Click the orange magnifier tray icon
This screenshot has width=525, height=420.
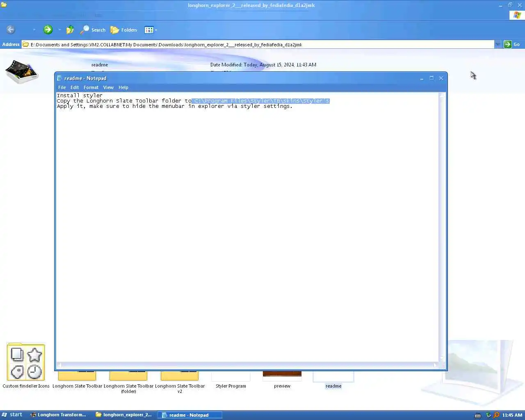[x=496, y=415]
